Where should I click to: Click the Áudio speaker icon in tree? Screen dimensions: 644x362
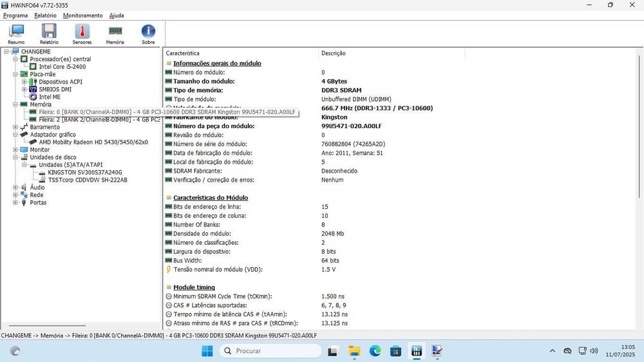(24, 187)
